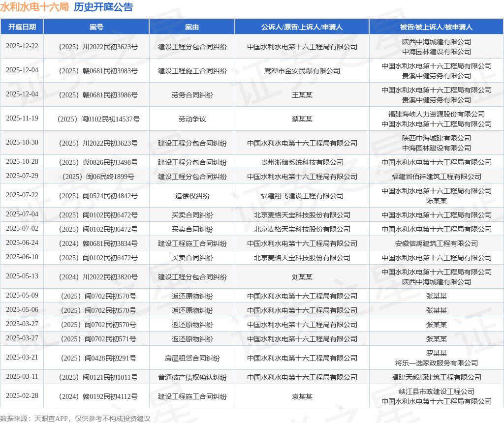This screenshot has width=504, height=423.
Task: Click the 数据来源 footer note
Action: (x=75, y=419)
